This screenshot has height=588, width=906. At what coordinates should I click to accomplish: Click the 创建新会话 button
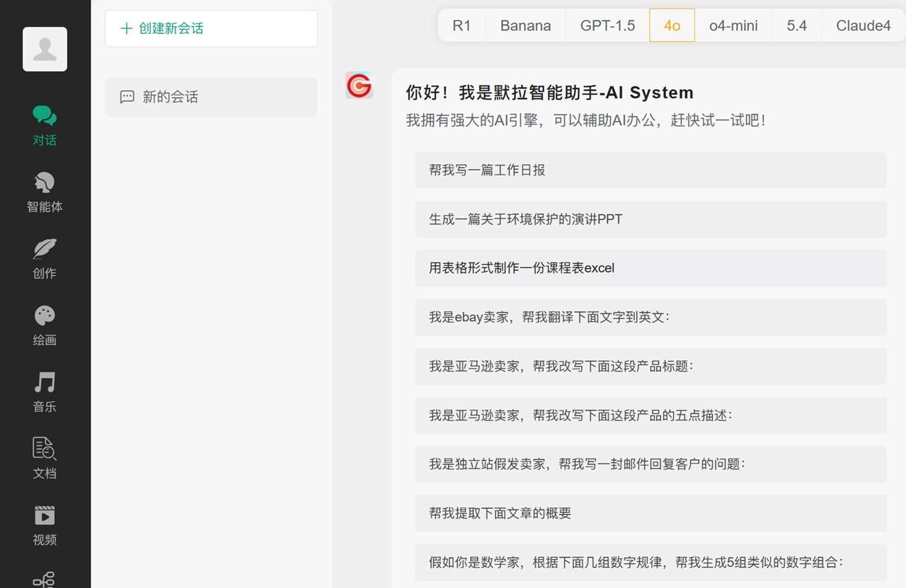pos(211,29)
